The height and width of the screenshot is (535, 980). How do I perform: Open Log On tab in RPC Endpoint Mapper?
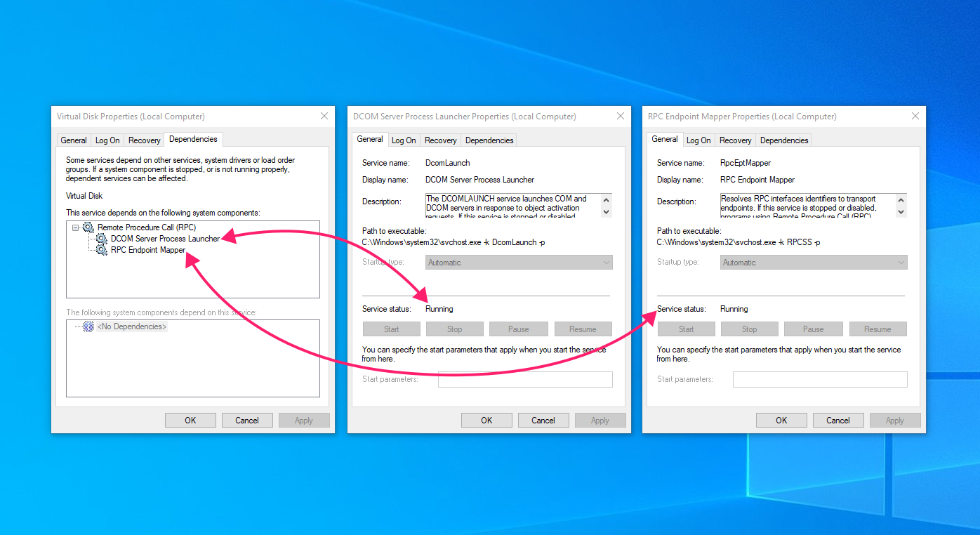tap(698, 140)
